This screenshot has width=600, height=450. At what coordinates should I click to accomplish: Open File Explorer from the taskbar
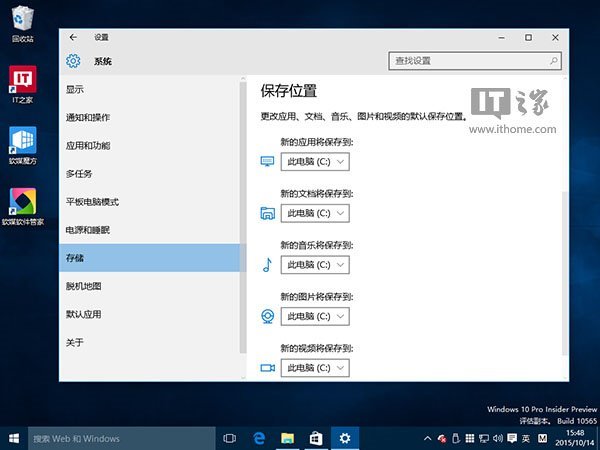pos(287,438)
